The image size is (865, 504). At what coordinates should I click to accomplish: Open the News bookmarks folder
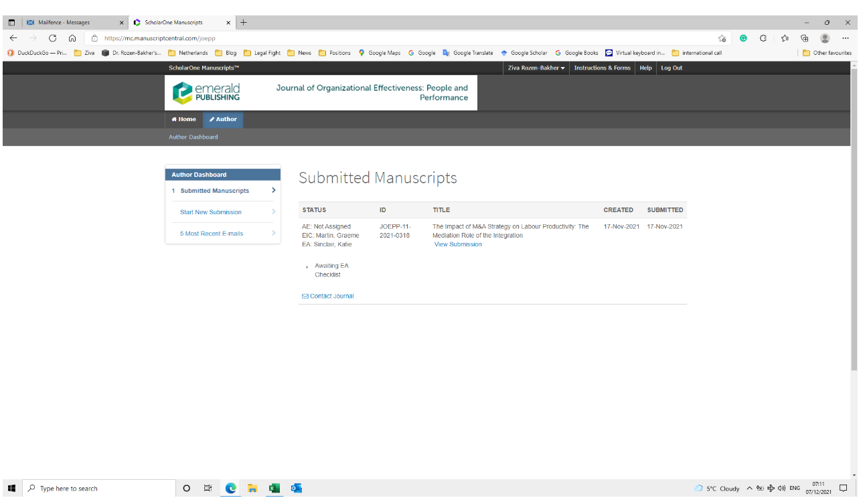pyautogui.click(x=299, y=53)
